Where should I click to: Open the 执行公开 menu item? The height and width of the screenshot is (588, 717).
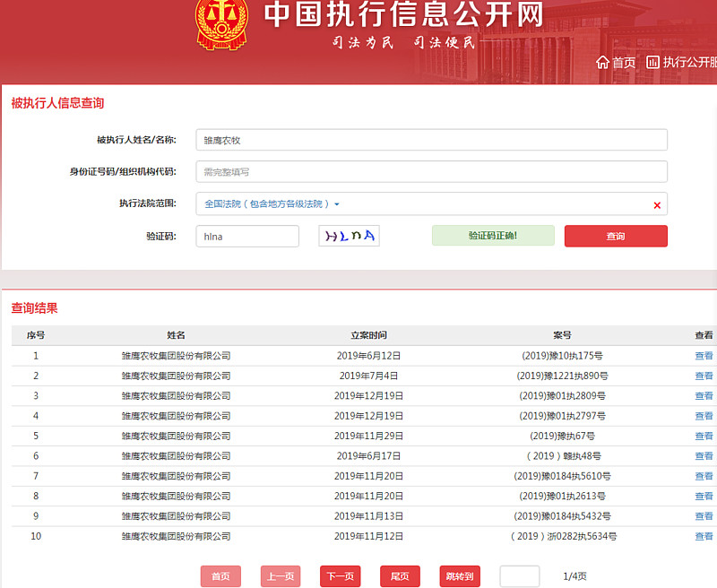click(689, 62)
